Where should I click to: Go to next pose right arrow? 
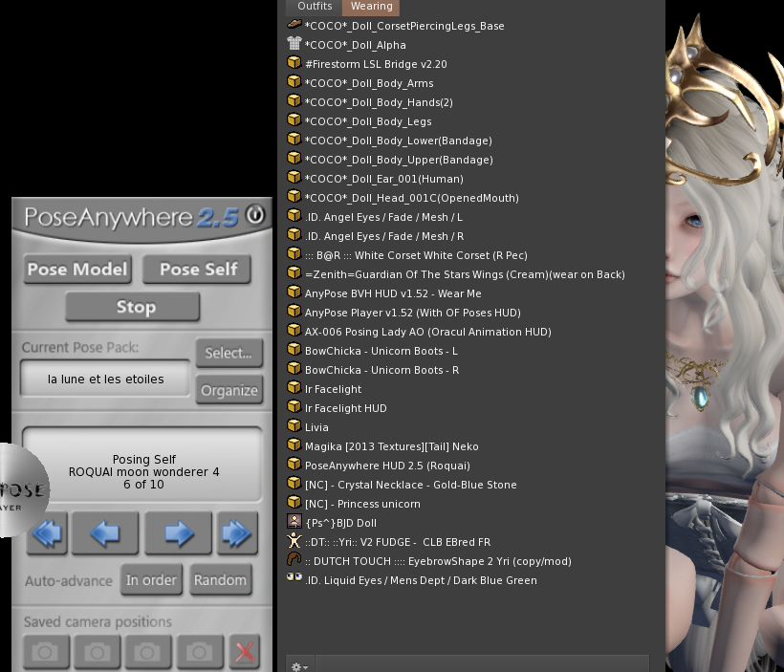pyautogui.click(x=179, y=533)
